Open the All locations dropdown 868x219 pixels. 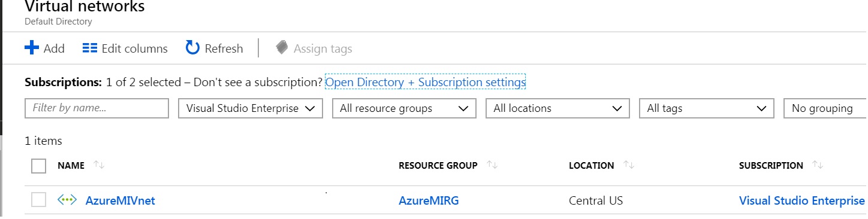557,108
